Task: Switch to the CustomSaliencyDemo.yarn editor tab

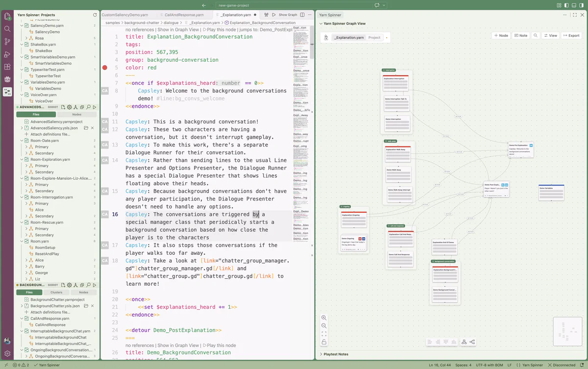Action: [125, 15]
